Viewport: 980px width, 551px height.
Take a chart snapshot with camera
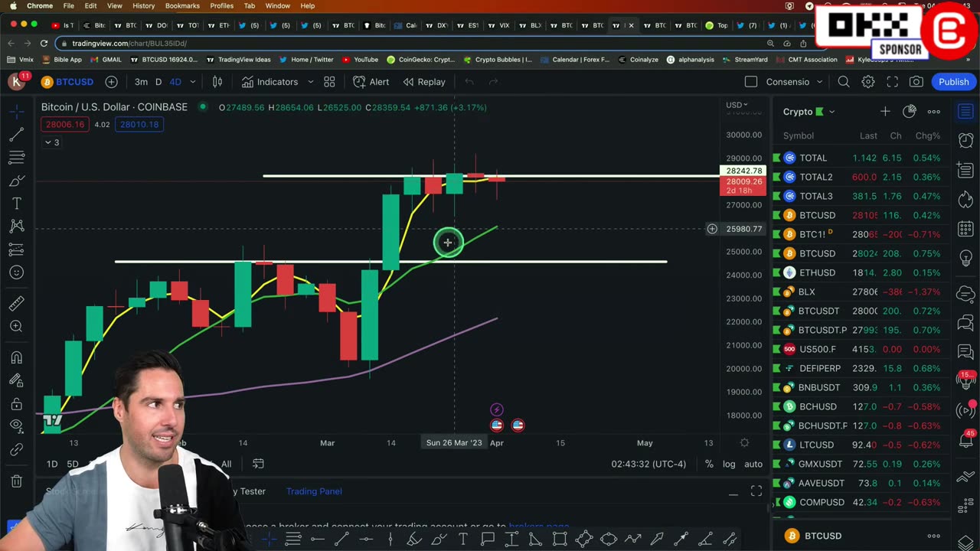click(x=916, y=82)
